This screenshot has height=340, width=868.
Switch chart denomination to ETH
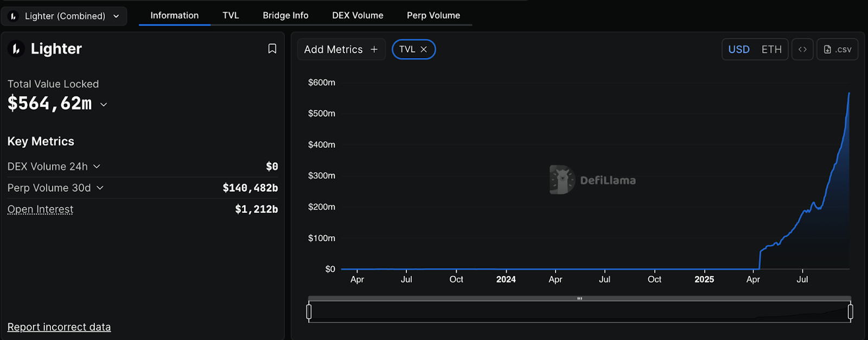point(771,49)
